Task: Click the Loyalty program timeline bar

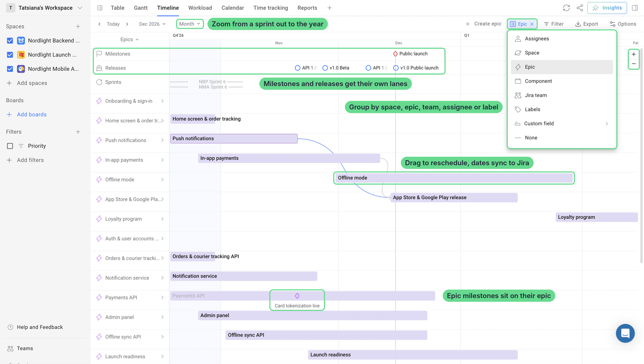Action: [596, 217]
